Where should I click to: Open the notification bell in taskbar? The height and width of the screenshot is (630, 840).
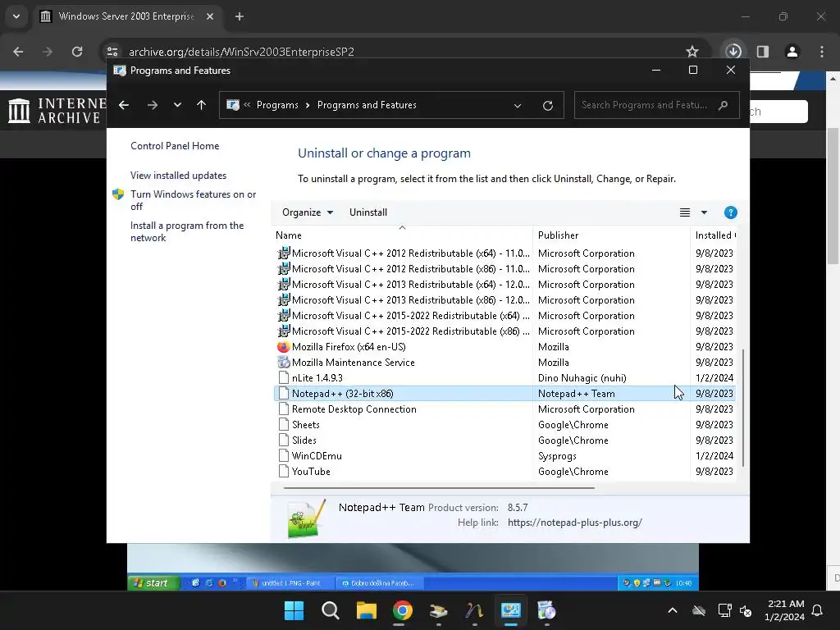tap(817, 610)
